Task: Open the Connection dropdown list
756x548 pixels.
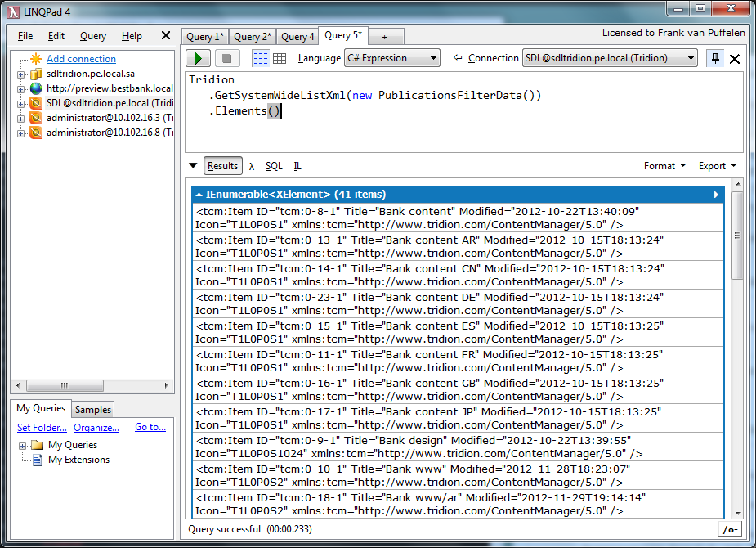Action: point(610,58)
